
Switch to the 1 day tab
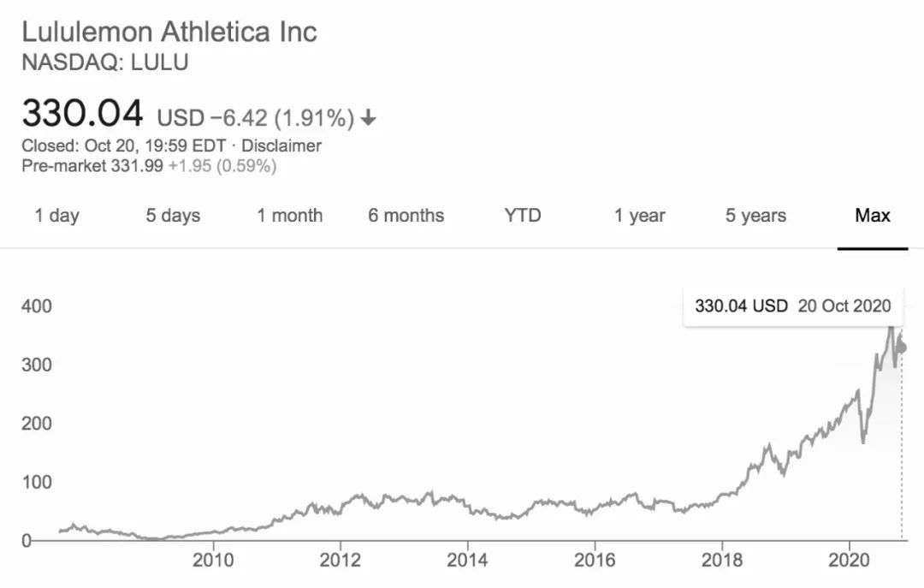pyautogui.click(x=56, y=216)
